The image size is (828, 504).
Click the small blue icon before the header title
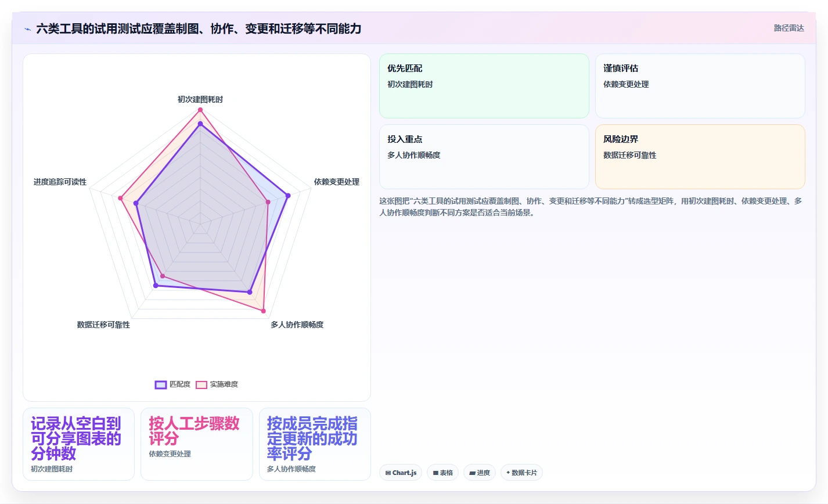(27, 29)
